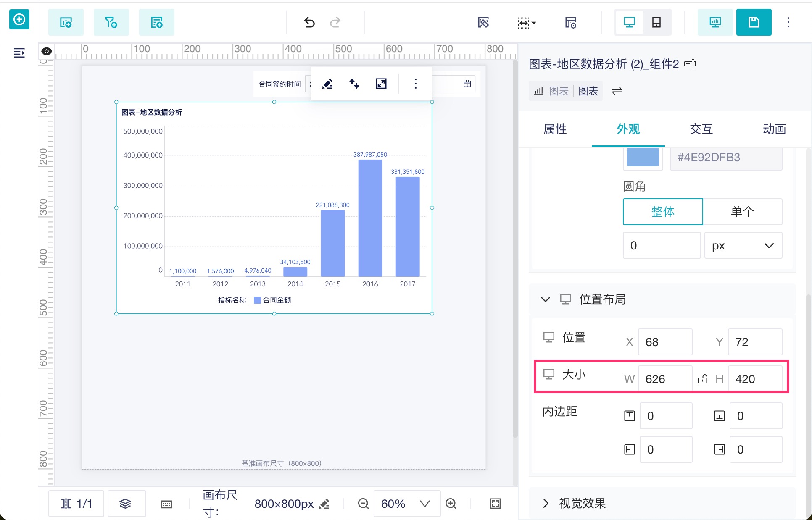Image resolution: width=812 pixels, height=520 pixels.
Task: Click the zoom out magnifier
Action: tap(363, 503)
